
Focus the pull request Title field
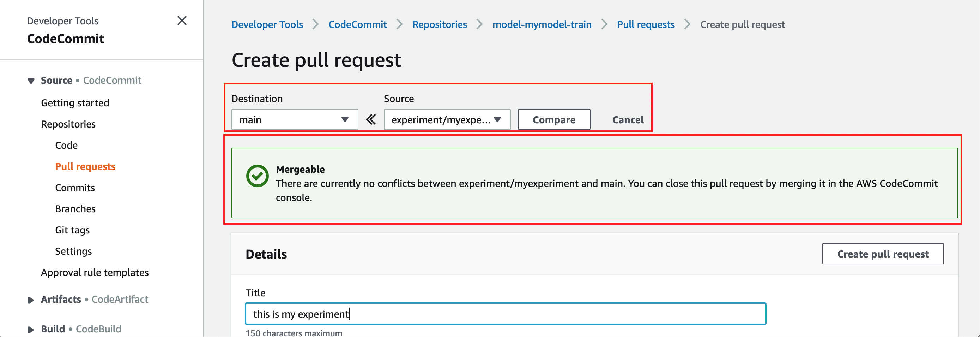[505, 314]
